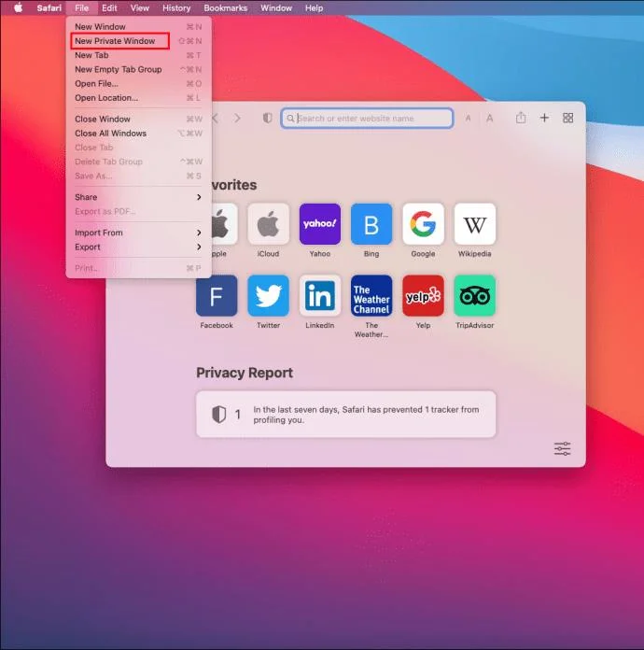The height and width of the screenshot is (650, 644).
Task: Open the Wikipedia favorite icon
Action: point(475,224)
